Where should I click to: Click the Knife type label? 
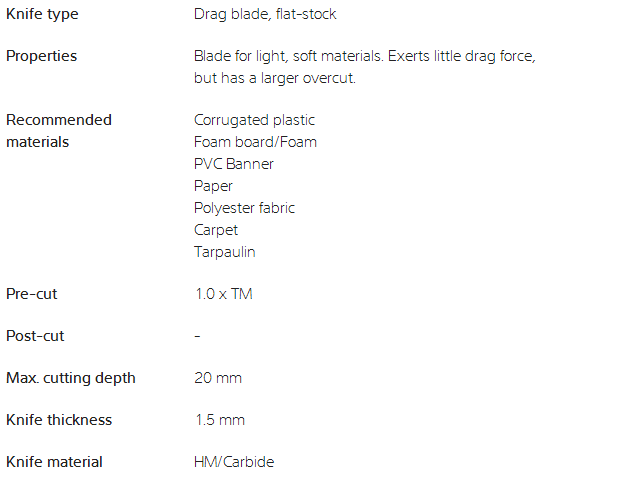(42, 14)
